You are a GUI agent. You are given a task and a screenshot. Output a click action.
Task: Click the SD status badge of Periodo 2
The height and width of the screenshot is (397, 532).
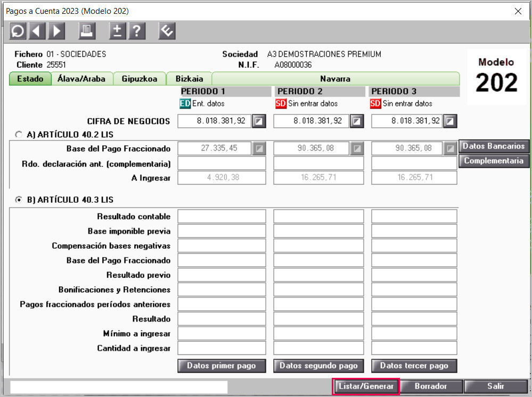pyautogui.click(x=281, y=104)
